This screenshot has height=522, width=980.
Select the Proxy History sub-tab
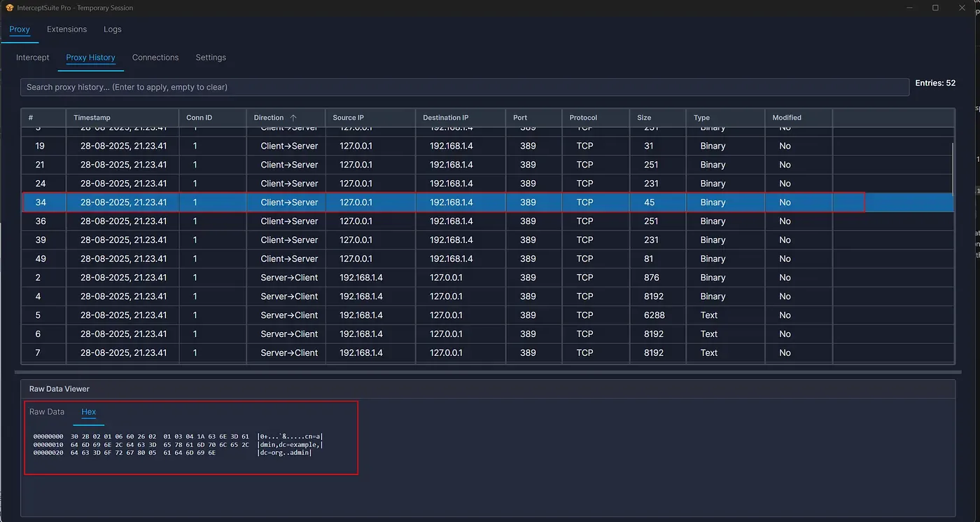pyautogui.click(x=90, y=57)
